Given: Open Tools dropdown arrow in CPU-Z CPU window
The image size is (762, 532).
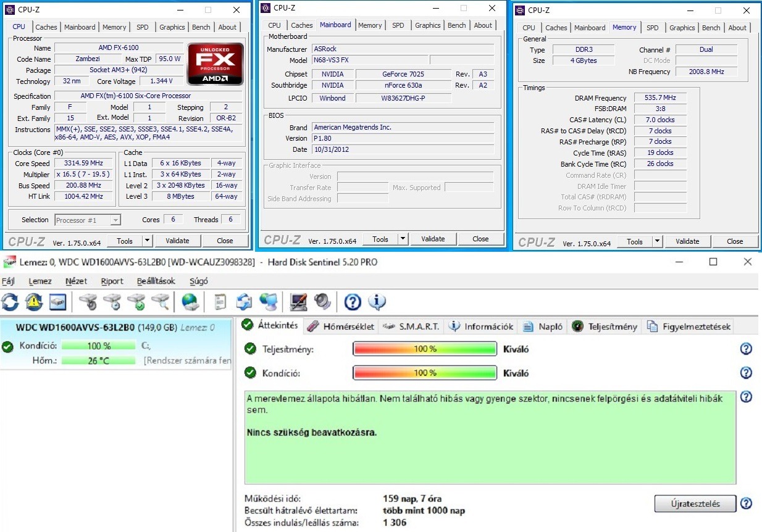Looking at the screenshot, I should (x=148, y=241).
